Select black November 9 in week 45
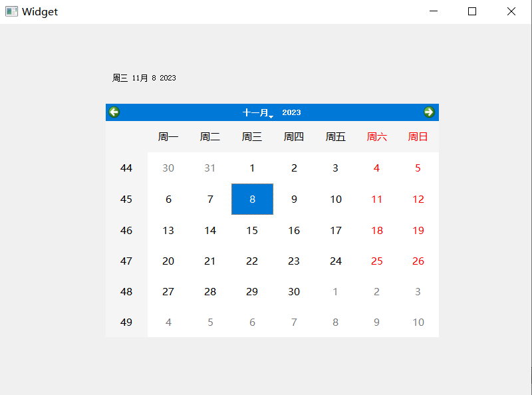This screenshot has width=532, height=395. point(294,199)
